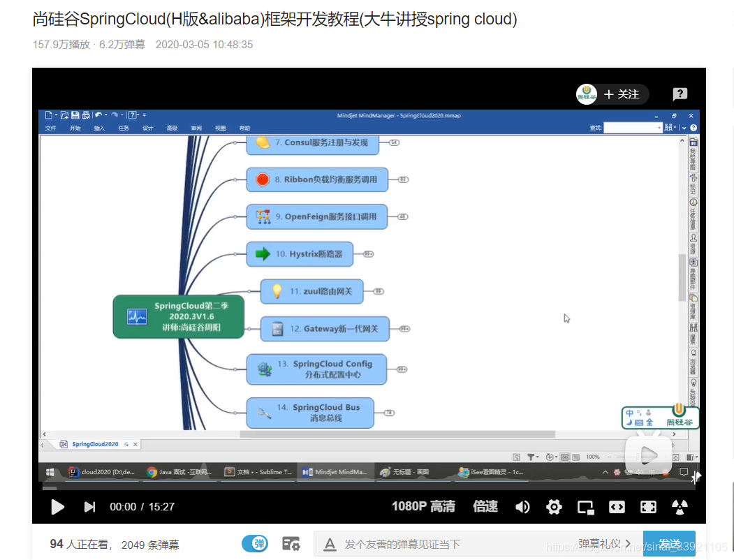The height and width of the screenshot is (560, 734).
Task: Enter fullscreen mode icon
Action: pyautogui.click(x=648, y=507)
